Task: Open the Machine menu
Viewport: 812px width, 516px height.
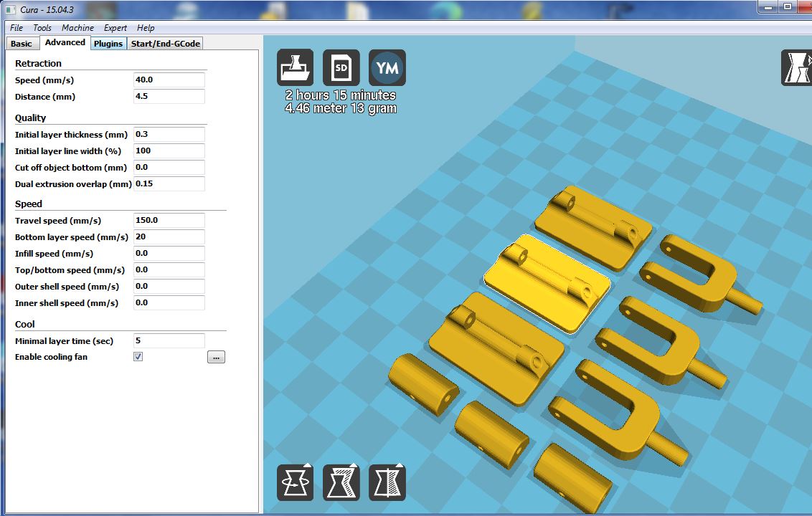Action: (77, 28)
